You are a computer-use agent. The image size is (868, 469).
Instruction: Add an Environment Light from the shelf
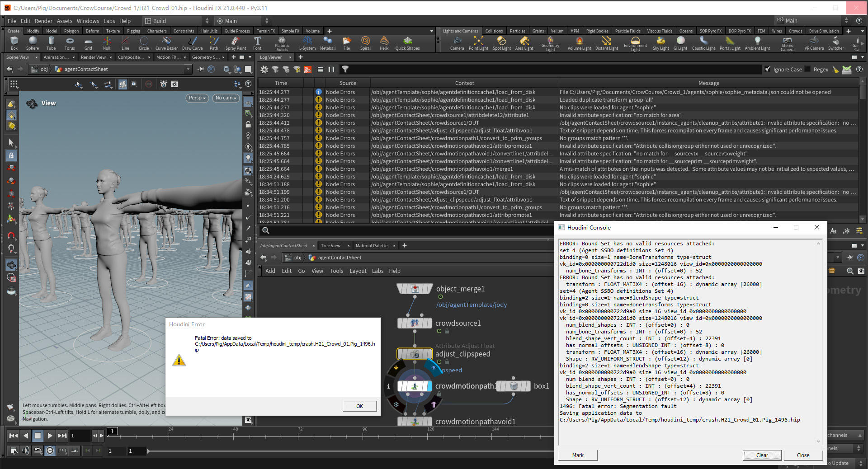point(636,44)
